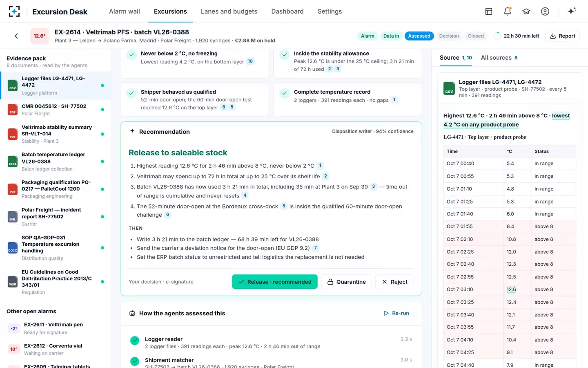This screenshot has width=588, height=368.
Task: Click DOCX icon for SOP QA-GDP-031
Action: pyautogui.click(x=13, y=248)
